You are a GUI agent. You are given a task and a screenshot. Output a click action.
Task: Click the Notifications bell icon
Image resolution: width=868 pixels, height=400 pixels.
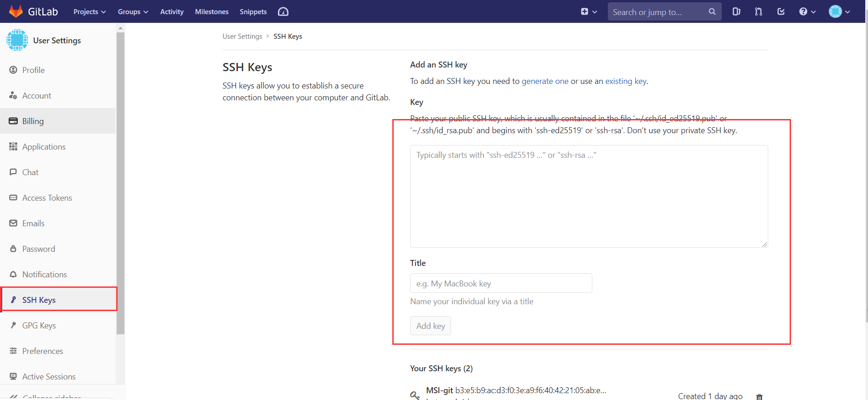(13, 274)
